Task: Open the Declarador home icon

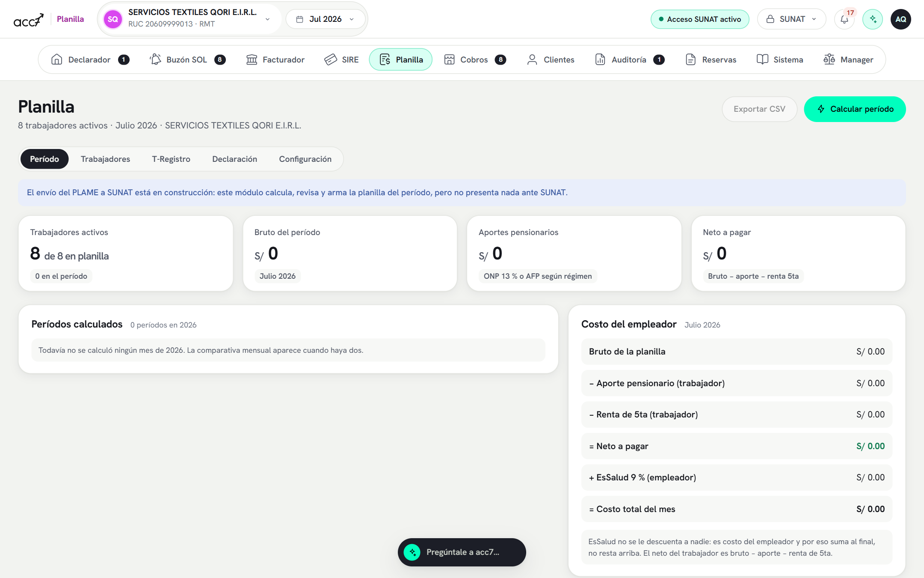Action: [57, 60]
